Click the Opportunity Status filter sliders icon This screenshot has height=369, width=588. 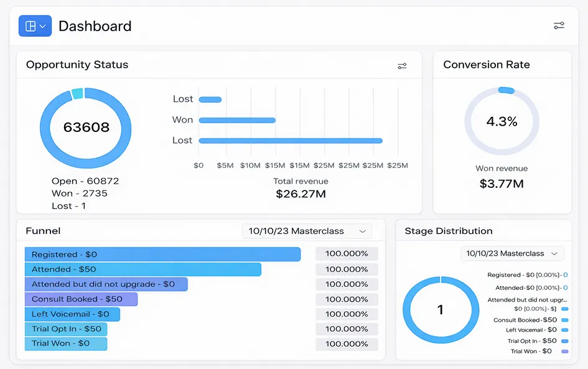(402, 66)
